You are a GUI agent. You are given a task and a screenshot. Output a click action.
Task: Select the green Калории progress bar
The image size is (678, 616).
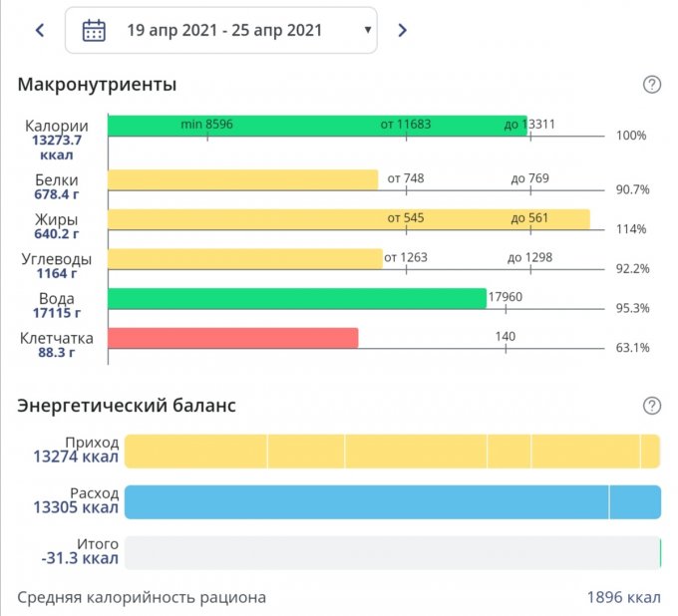click(x=316, y=126)
